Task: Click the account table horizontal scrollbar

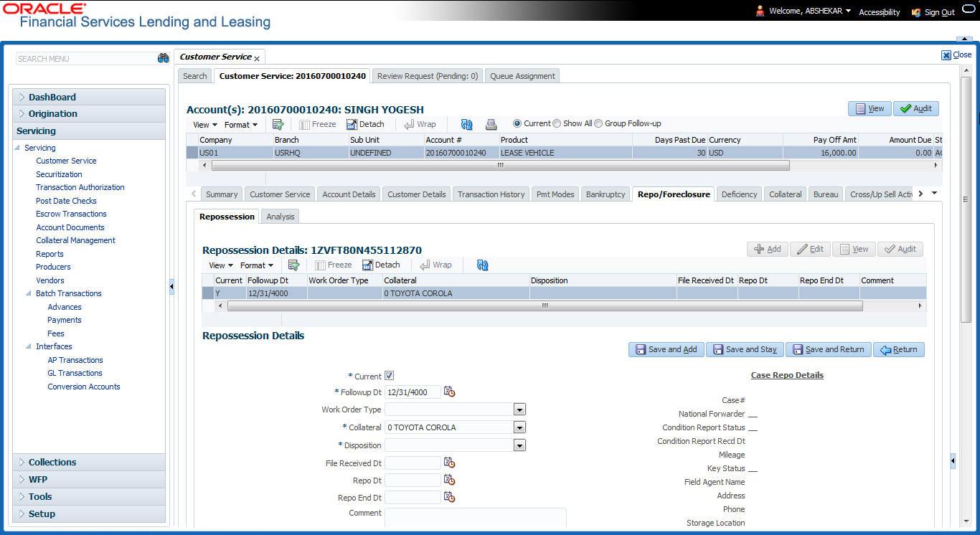Action: tap(500, 165)
